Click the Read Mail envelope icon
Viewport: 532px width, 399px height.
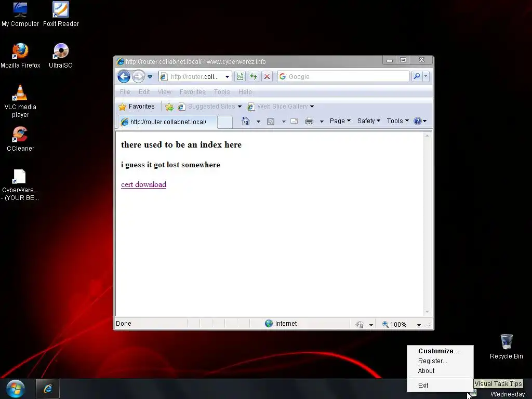[x=294, y=121]
